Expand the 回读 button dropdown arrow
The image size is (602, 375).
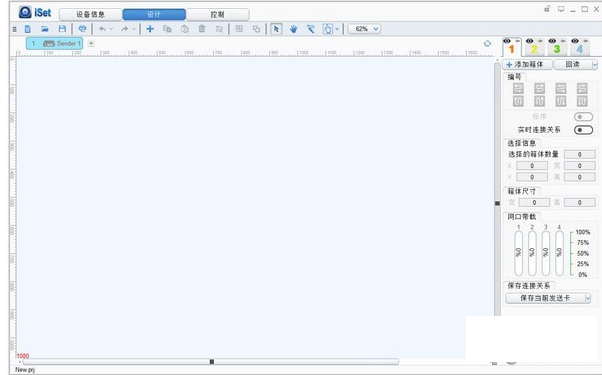click(594, 64)
